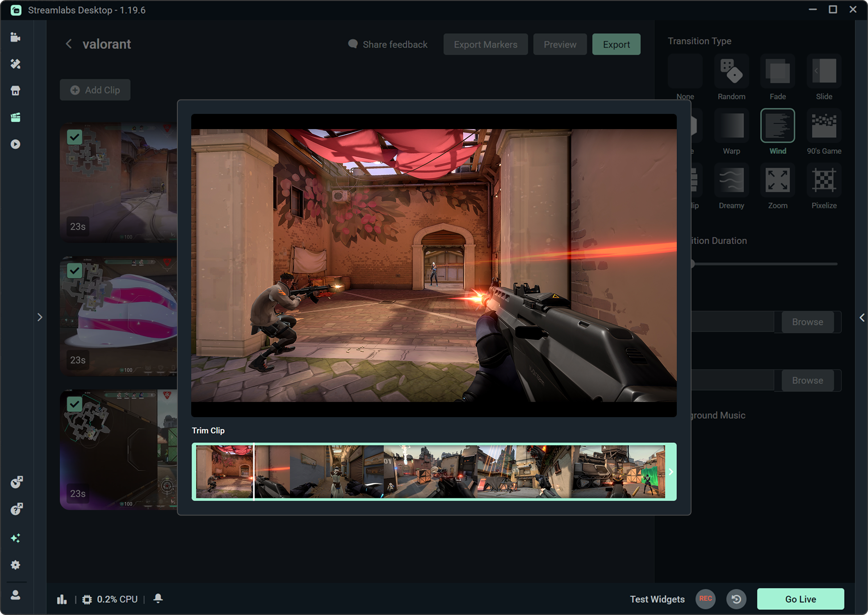Expand the right side panel chevron
The image size is (868, 615).
point(862,318)
